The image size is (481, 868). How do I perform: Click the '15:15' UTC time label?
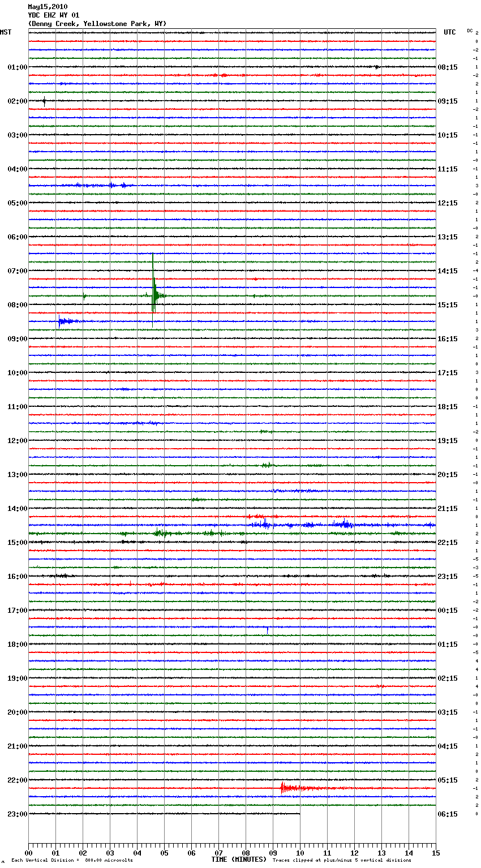tap(448, 305)
